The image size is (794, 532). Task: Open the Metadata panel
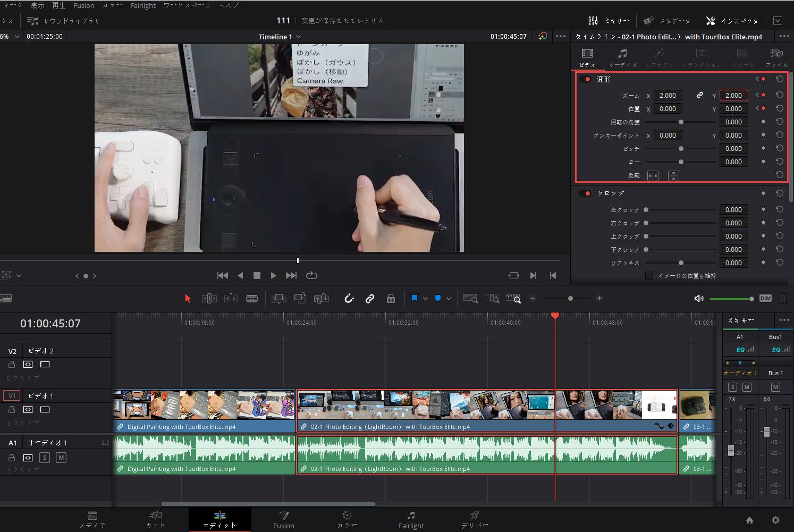coord(667,21)
